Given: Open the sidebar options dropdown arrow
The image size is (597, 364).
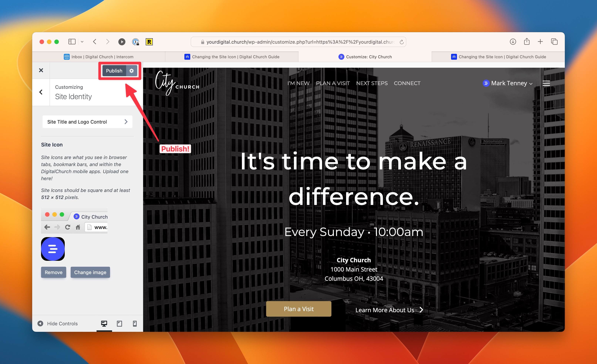Looking at the screenshot, I should click(x=82, y=42).
